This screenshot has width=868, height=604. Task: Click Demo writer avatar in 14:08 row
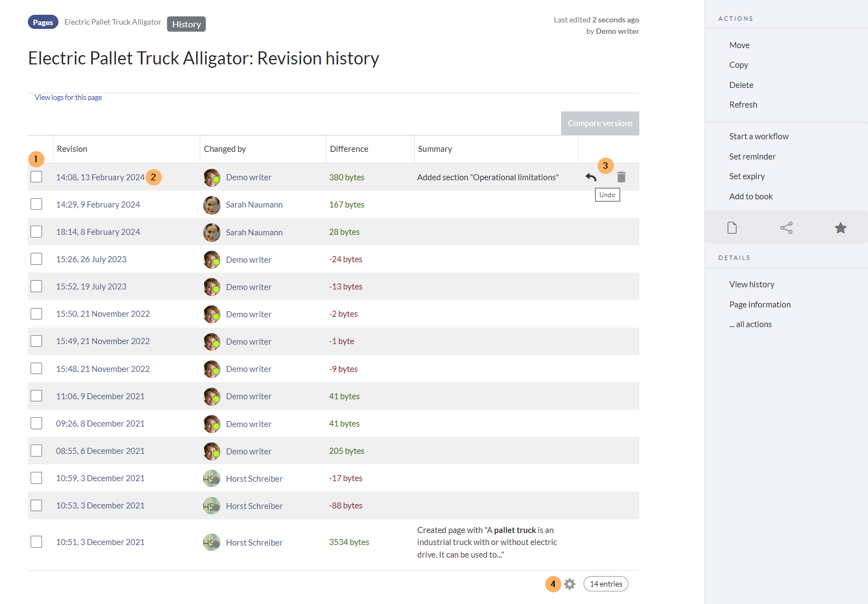pos(212,177)
